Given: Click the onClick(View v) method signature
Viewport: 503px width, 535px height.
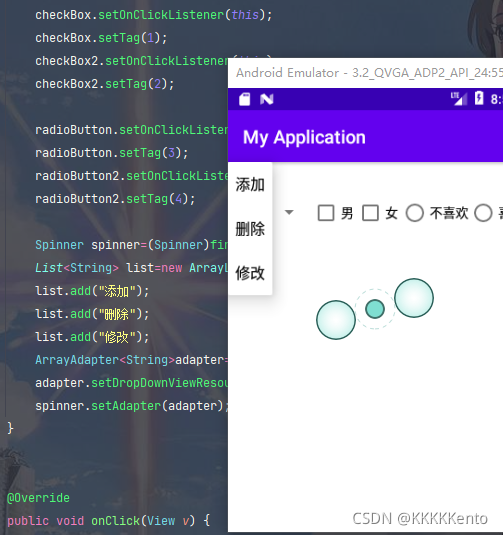Looking at the screenshot, I should 109,521.
